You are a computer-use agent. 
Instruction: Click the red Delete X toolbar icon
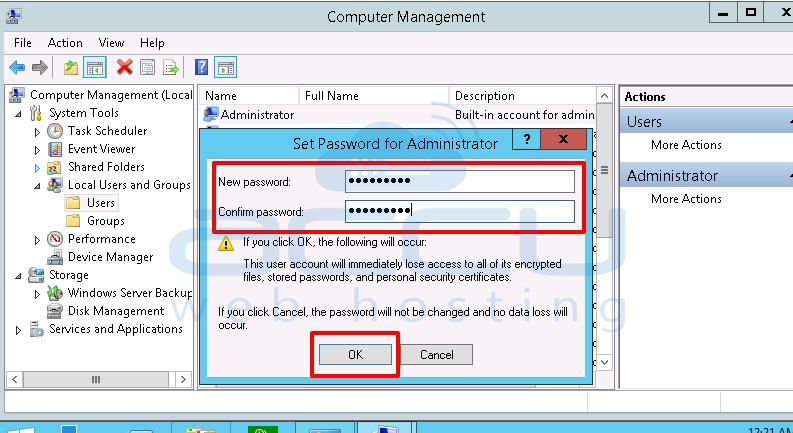[124, 67]
